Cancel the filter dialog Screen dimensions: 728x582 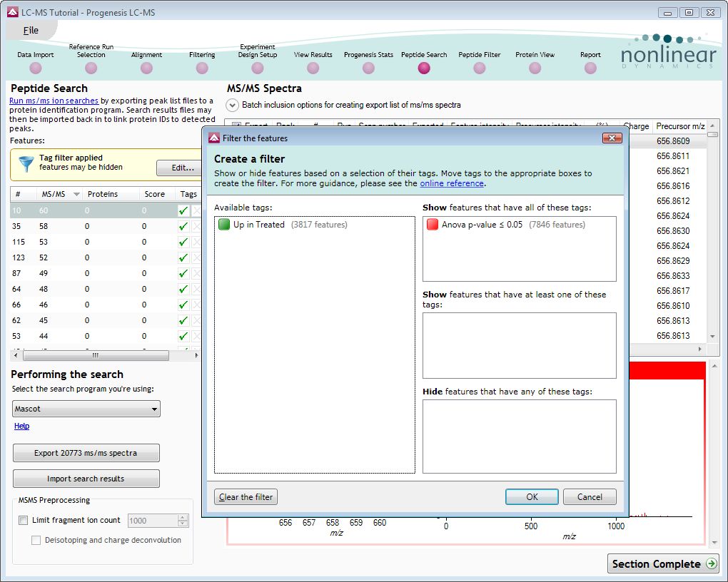(590, 497)
